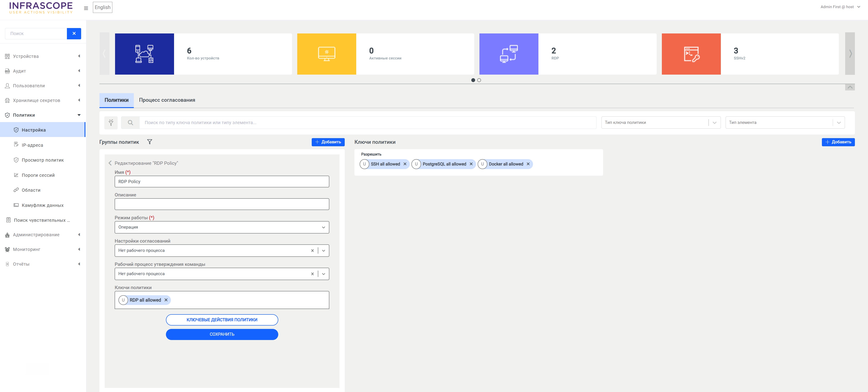The height and width of the screenshot is (392, 868).
Task: Remove the Docker all allowed key chip
Action: [528, 164]
